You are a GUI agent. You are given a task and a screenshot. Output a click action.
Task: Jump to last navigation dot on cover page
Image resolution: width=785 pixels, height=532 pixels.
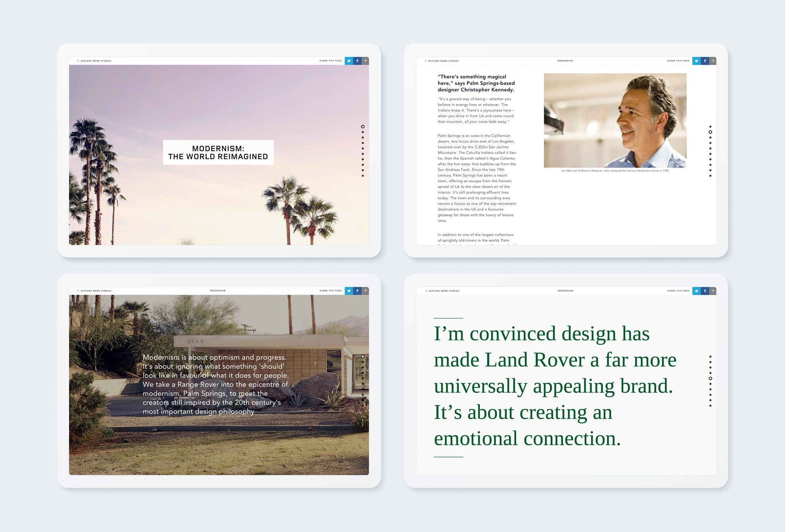coord(363,176)
